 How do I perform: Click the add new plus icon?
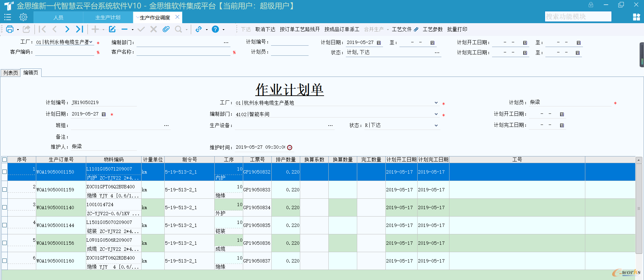pyautogui.click(x=95, y=29)
